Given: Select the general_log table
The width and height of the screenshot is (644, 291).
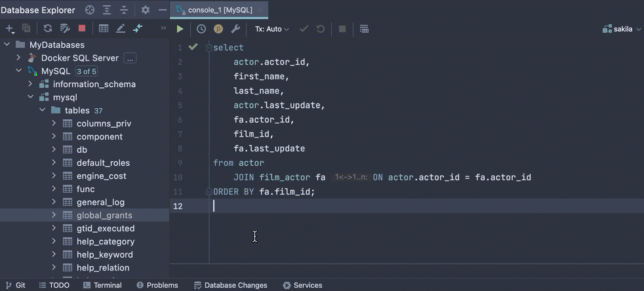Looking at the screenshot, I should tap(100, 203).
